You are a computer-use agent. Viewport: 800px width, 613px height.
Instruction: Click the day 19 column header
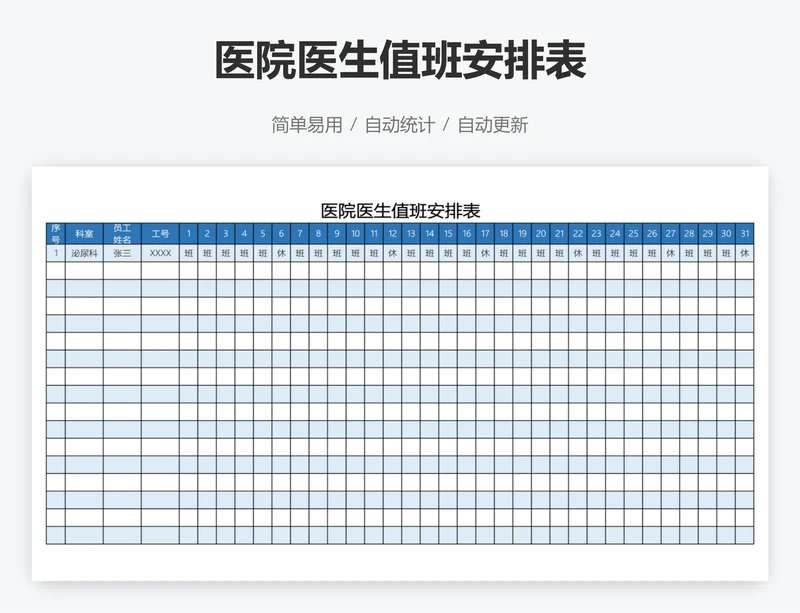point(522,234)
